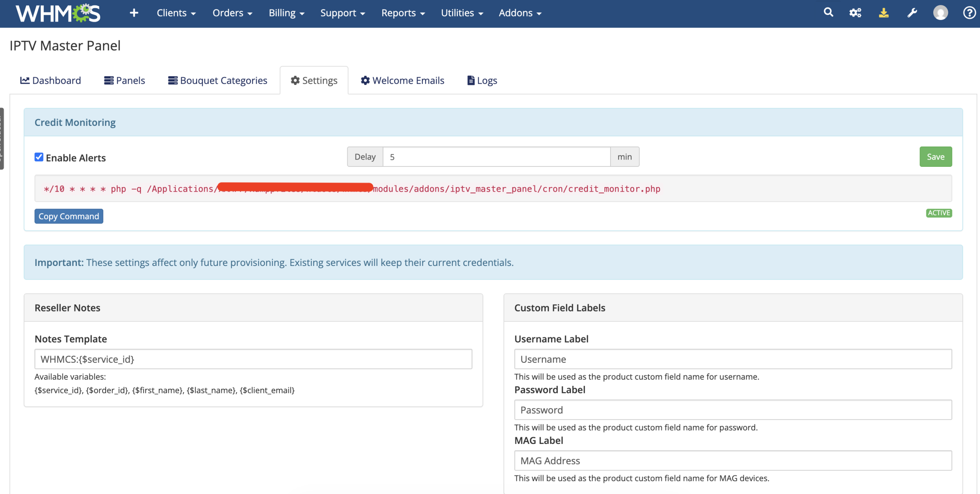
Task: Click the Credit Monitoring heading
Action: point(75,122)
